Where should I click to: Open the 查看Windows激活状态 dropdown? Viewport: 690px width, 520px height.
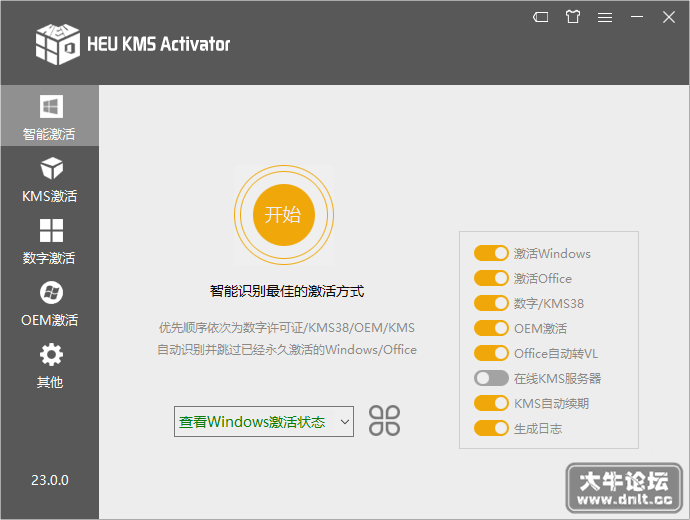pos(264,421)
